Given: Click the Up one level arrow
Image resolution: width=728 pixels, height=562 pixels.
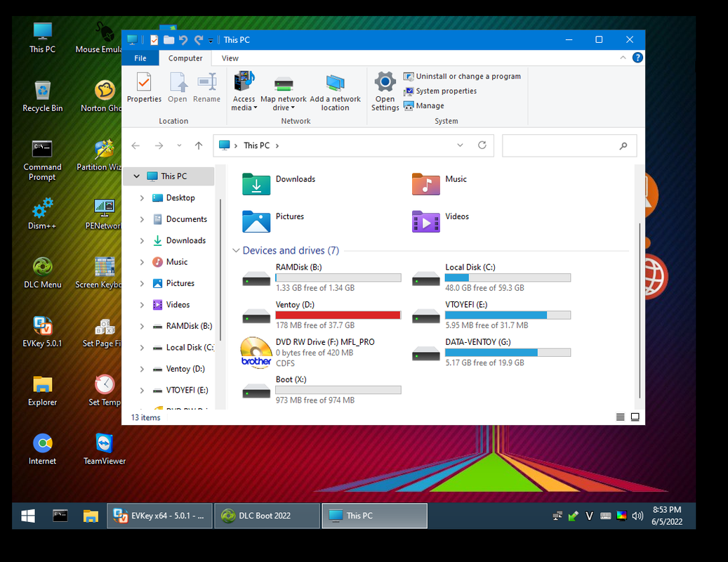Looking at the screenshot, I should coord(199,146).
